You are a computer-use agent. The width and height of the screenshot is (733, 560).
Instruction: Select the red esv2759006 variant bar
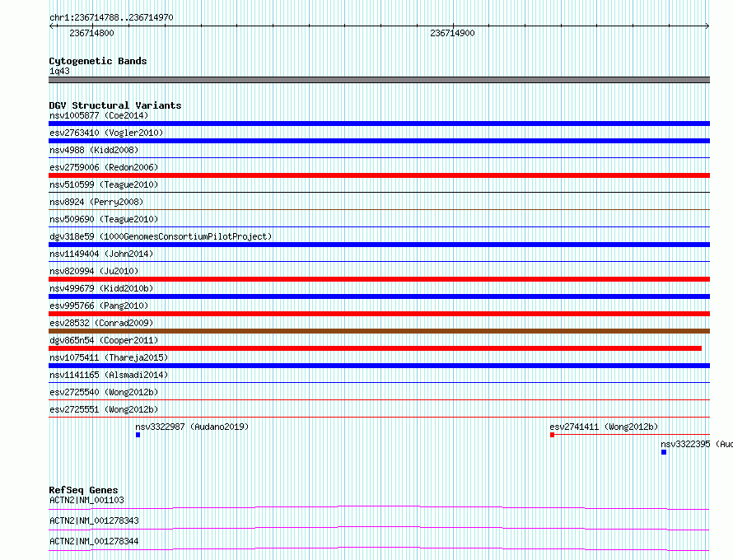(x=379, y=175)
